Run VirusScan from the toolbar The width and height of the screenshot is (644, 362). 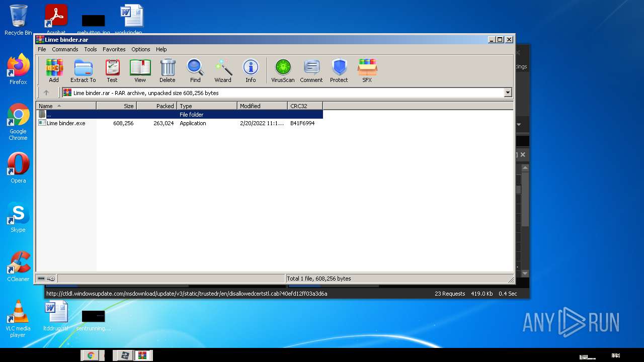click(x=283, y=71)
